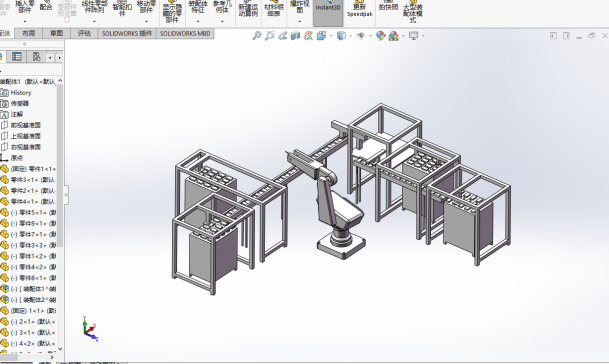Toggle 大型装配体模式 large assembly mode
The image size is (609, 364).
point(412,12)
